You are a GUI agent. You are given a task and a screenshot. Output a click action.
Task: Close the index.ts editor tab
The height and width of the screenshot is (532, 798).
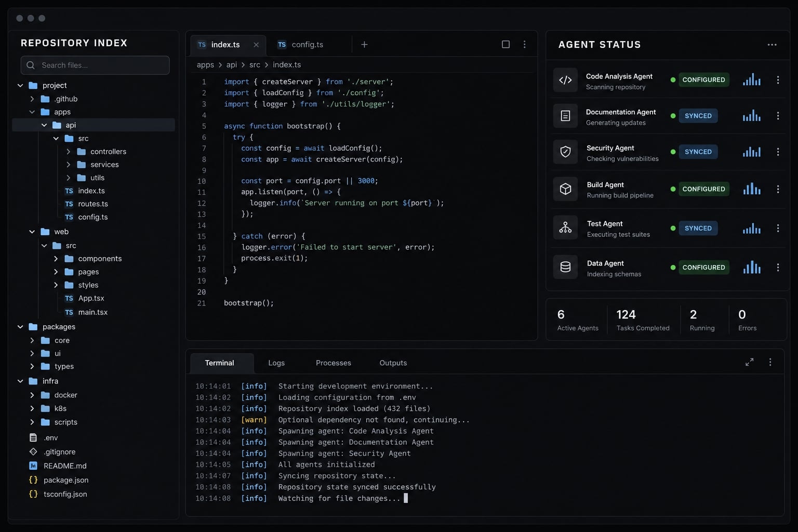click(256, 45)
